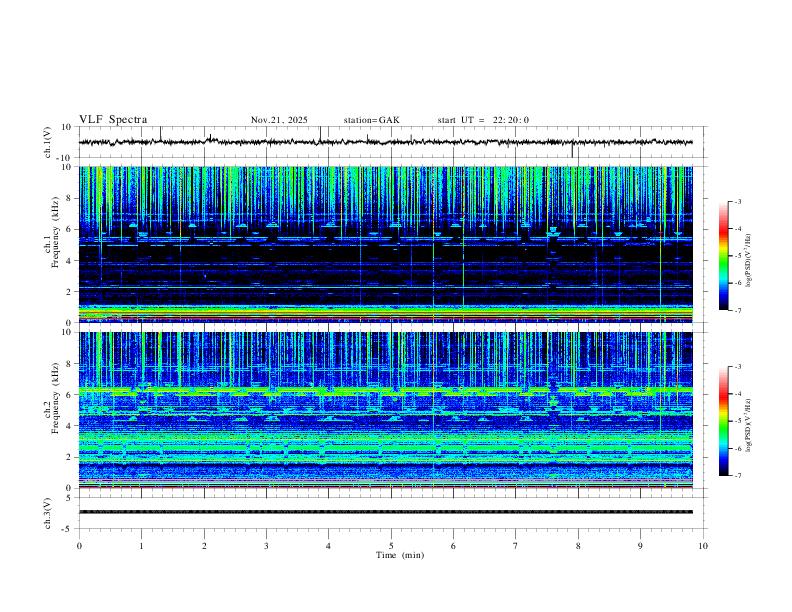Click time axis tick label "7" at bottom
The width and height of the screenshot is (792, 612).
pyautogui.click(x=516, y=546)
